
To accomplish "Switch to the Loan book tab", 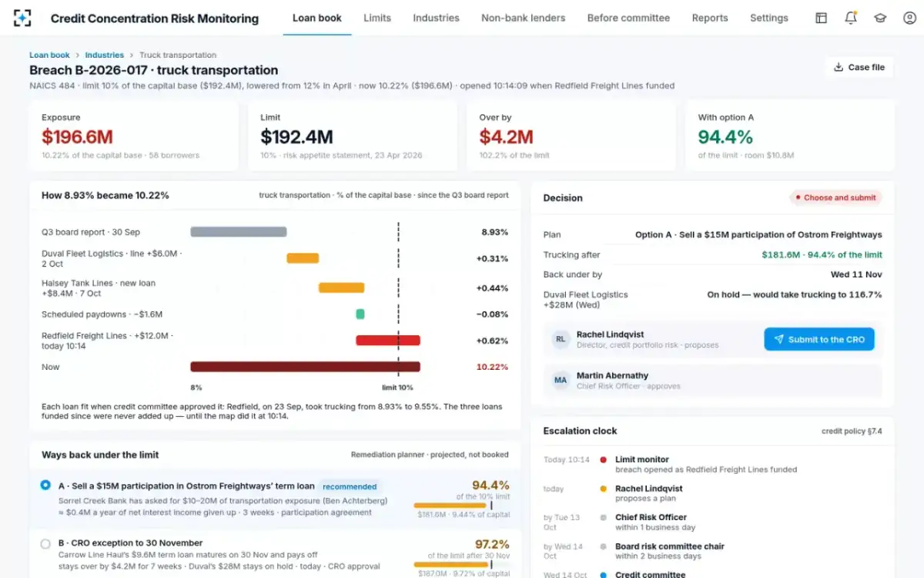I will tap(317, 18).
